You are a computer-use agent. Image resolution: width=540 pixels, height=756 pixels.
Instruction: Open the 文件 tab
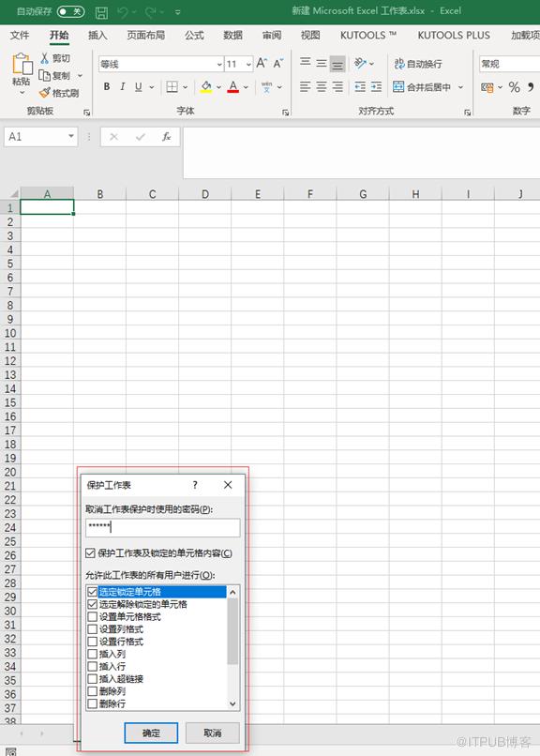click(x=20, y=36)
